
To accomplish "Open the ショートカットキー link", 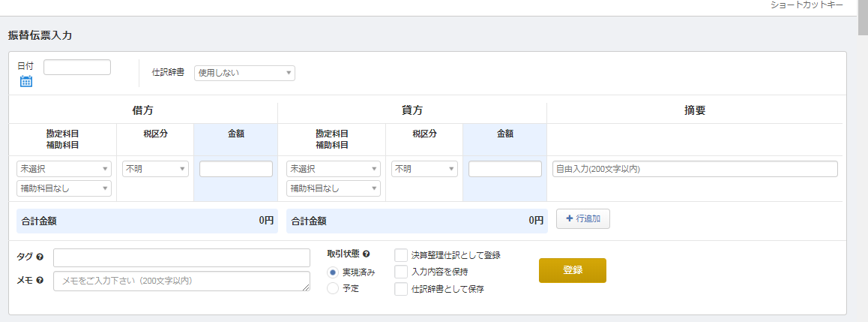I will 807,5.
